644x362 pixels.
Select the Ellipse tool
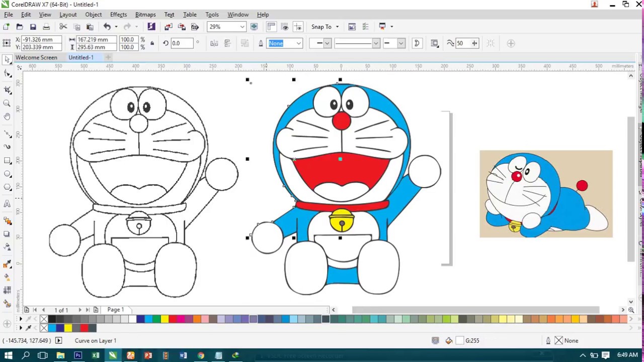pos(7,174)
